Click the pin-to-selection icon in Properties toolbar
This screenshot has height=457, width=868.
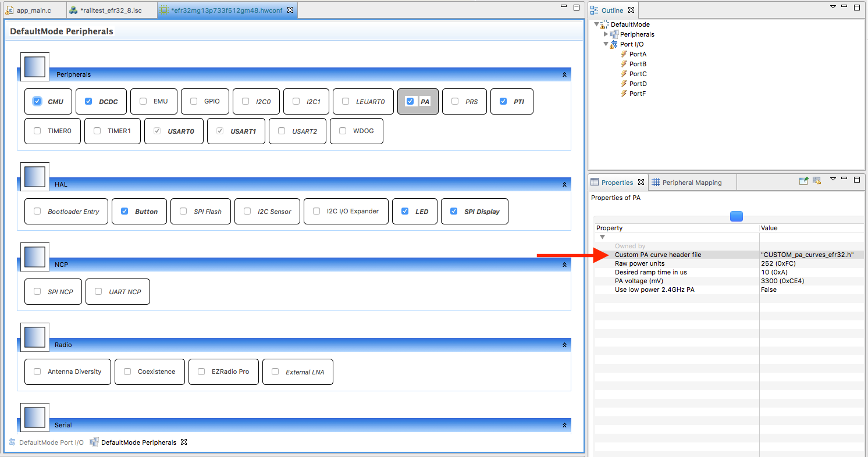click(x=803, y=181)
